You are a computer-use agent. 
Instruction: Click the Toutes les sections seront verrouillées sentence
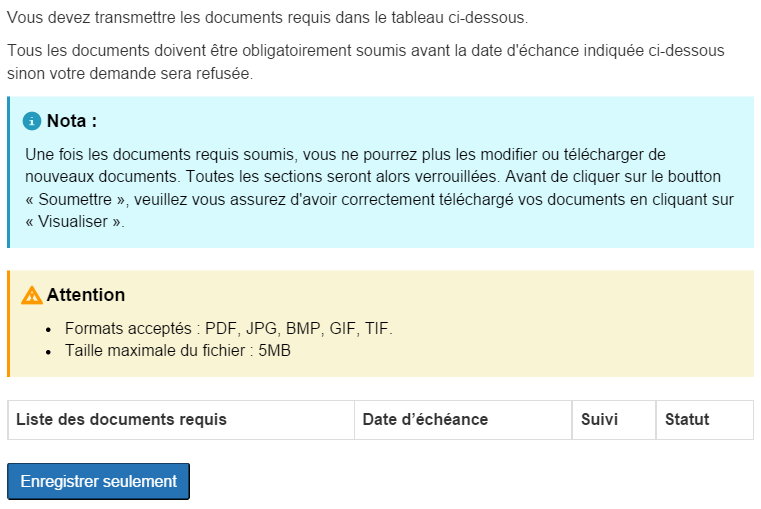pyautogui.click(x=343, y=177)
